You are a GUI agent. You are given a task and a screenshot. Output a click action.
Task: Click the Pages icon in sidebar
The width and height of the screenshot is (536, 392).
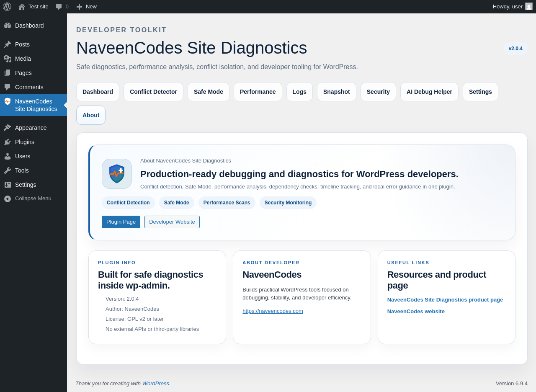8,73
